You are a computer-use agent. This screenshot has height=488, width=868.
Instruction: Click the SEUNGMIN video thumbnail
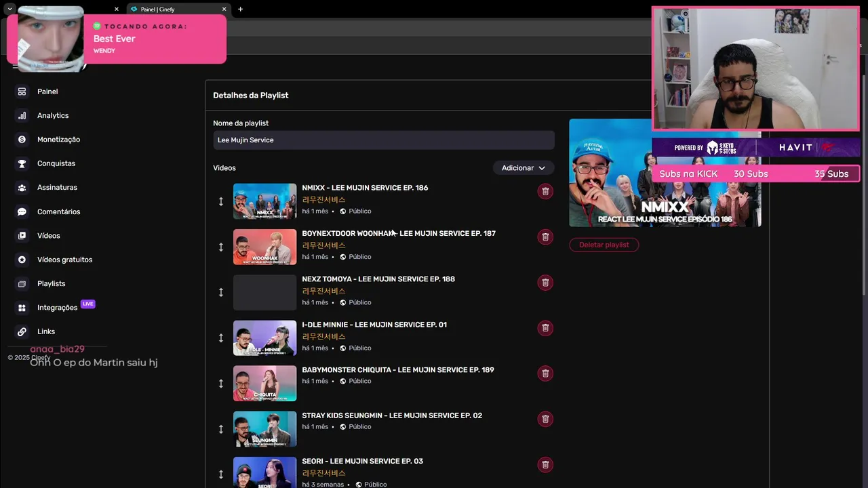(x=264, y=429)
